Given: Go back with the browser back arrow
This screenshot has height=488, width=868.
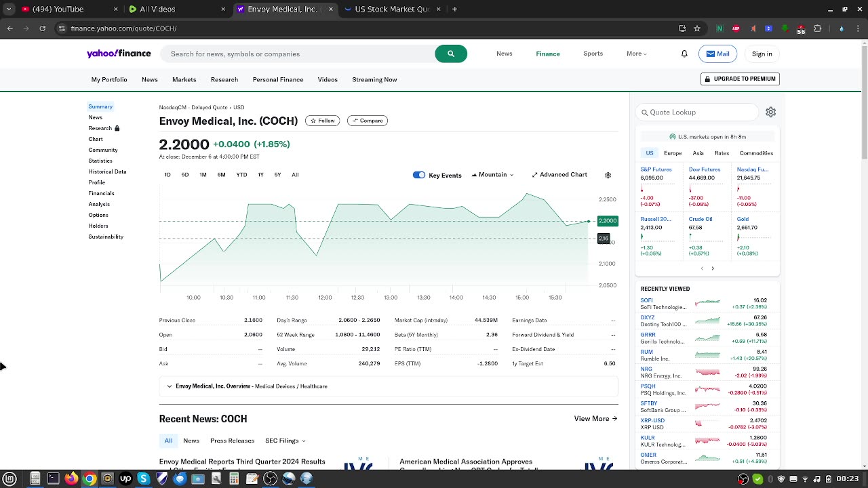Looking at the screenshot, I should (10, 28).
